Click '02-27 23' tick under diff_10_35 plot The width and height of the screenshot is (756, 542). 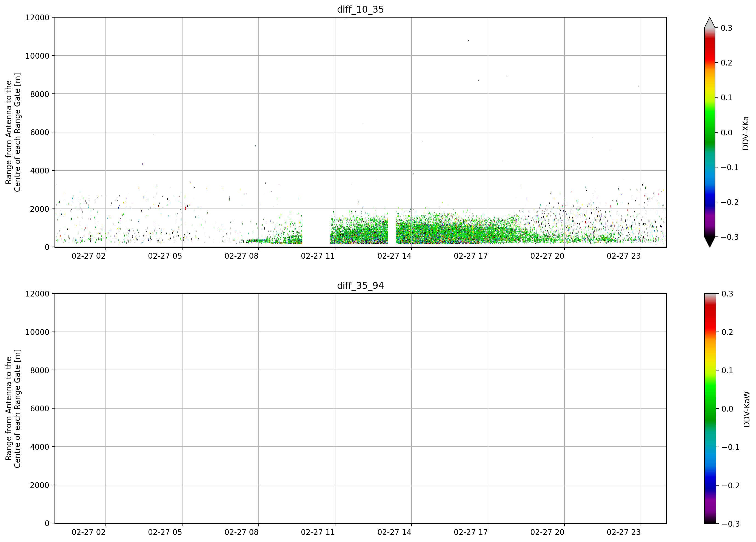pyautogui.click(x=624, y=256)
